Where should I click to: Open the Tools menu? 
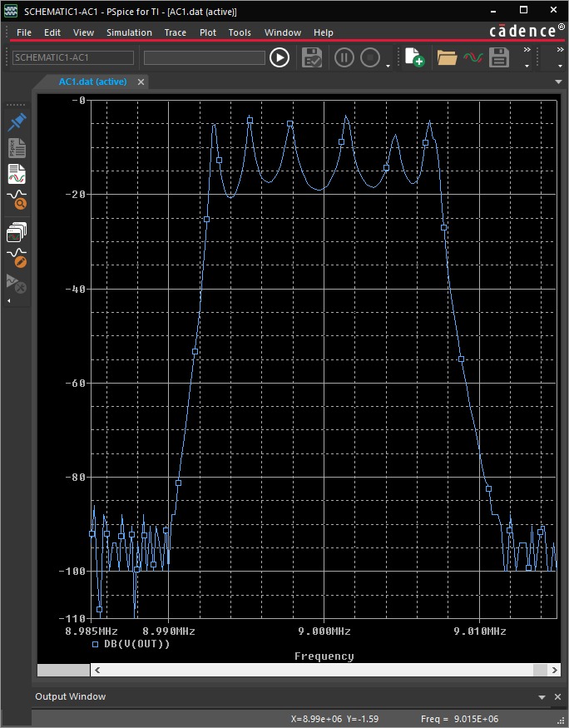tap(240, 32)
